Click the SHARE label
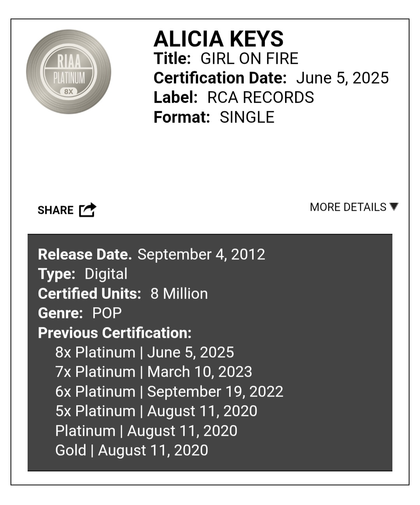 [56, 210]
